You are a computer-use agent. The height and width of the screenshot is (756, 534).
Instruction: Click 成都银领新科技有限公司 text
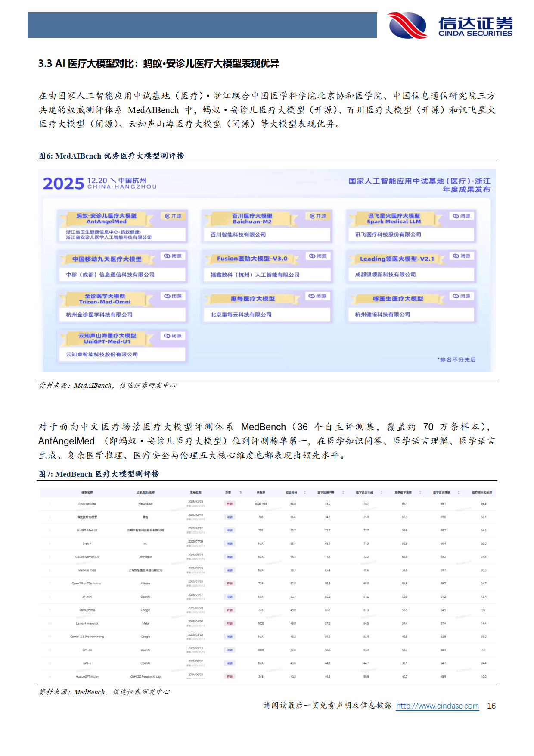coord(385,275)
